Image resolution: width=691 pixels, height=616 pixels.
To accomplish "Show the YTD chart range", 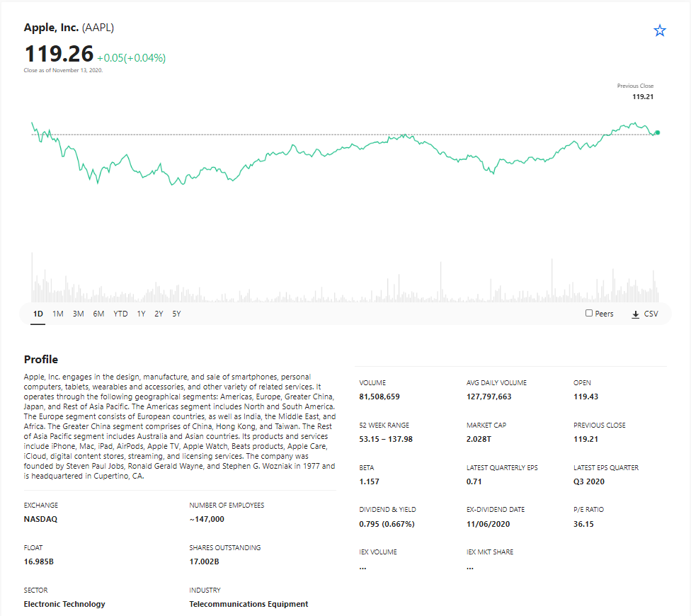I will coord(120,314).
